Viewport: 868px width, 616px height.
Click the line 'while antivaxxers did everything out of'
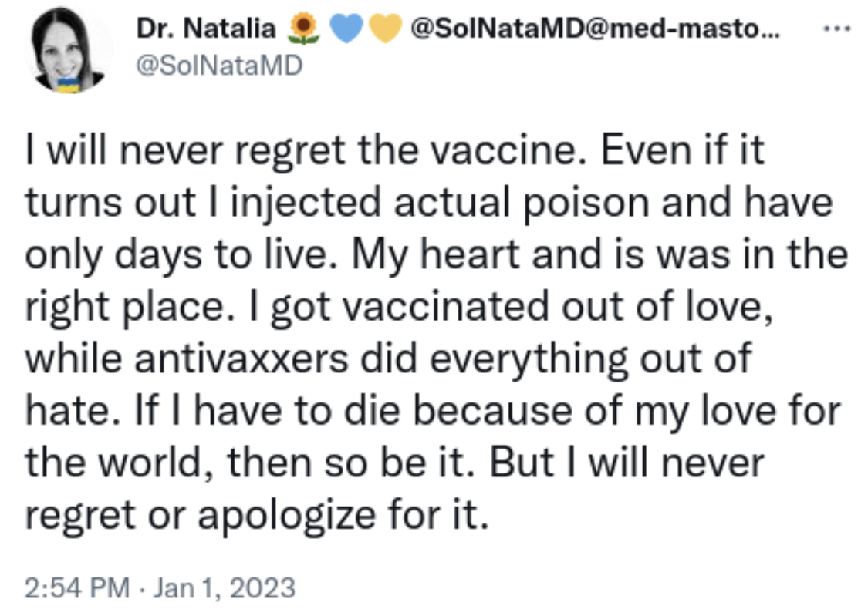[388, 359]
